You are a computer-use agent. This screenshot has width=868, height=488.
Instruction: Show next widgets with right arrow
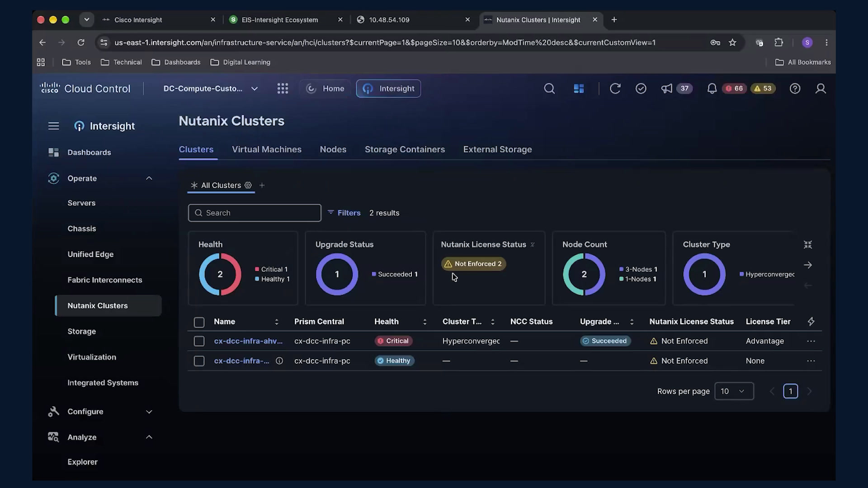808,265
